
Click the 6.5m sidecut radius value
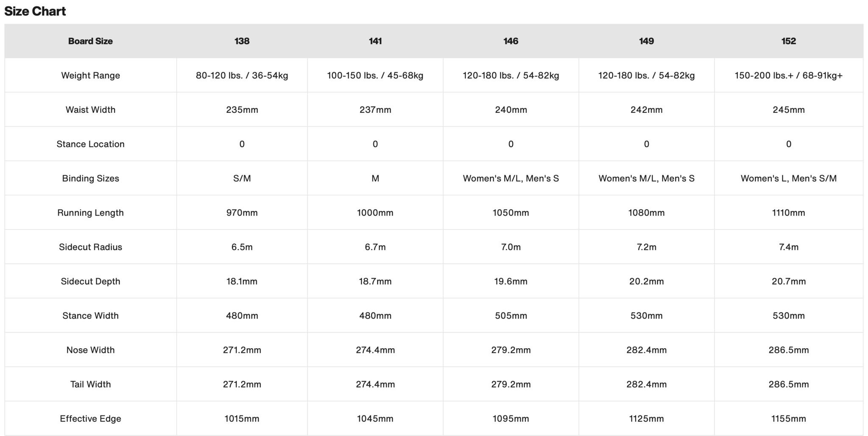point(242,247)
